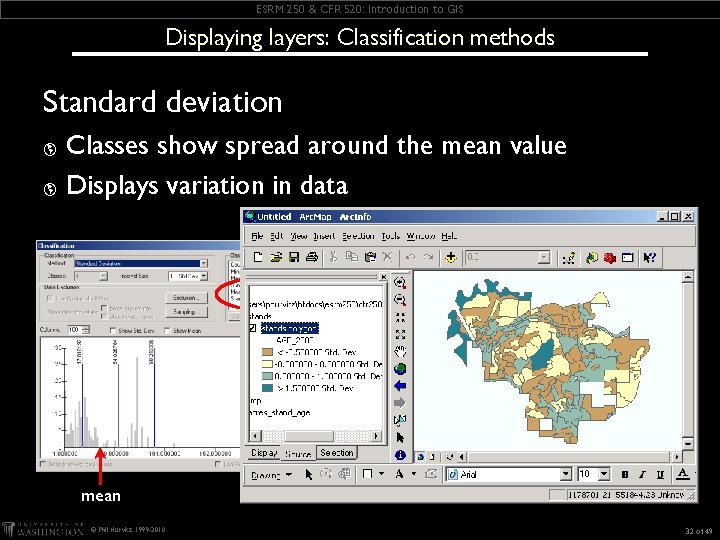Image resolution: width=720 pixels, height=540 pixels.
Task: Click the Paste clipboard icon
Action: coord(370,258)
